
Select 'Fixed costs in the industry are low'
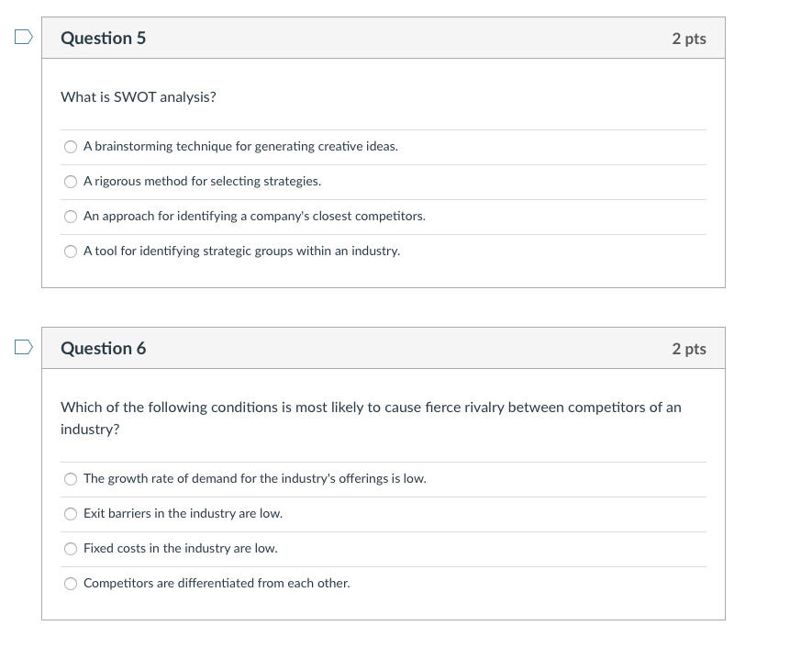(x=71, y=548)
